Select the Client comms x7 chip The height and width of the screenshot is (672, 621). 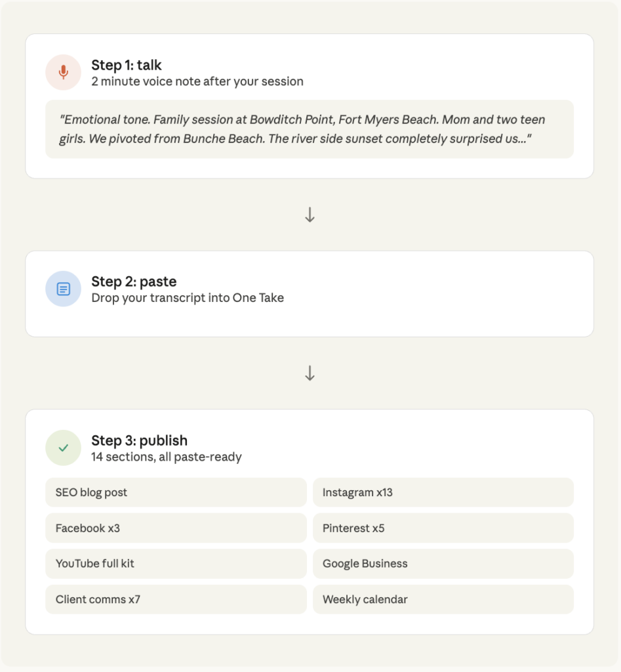[176, 599]
